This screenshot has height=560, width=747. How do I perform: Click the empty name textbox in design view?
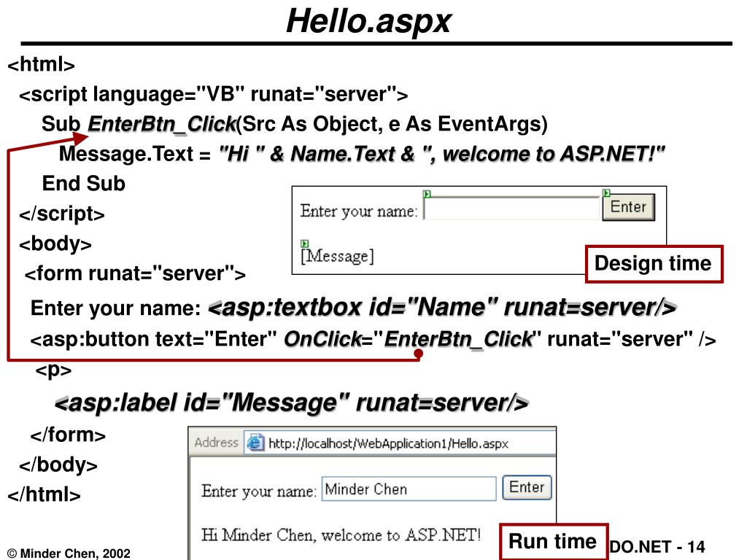[511, 208]
